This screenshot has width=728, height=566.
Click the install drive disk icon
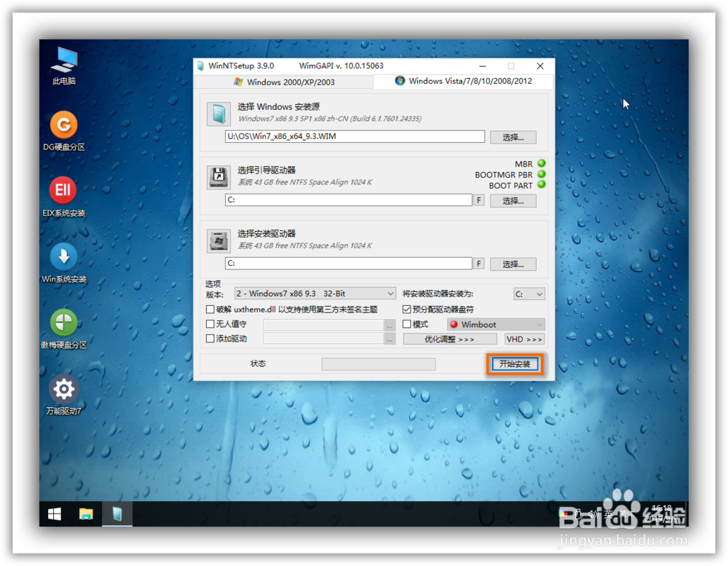pos(218,240)
